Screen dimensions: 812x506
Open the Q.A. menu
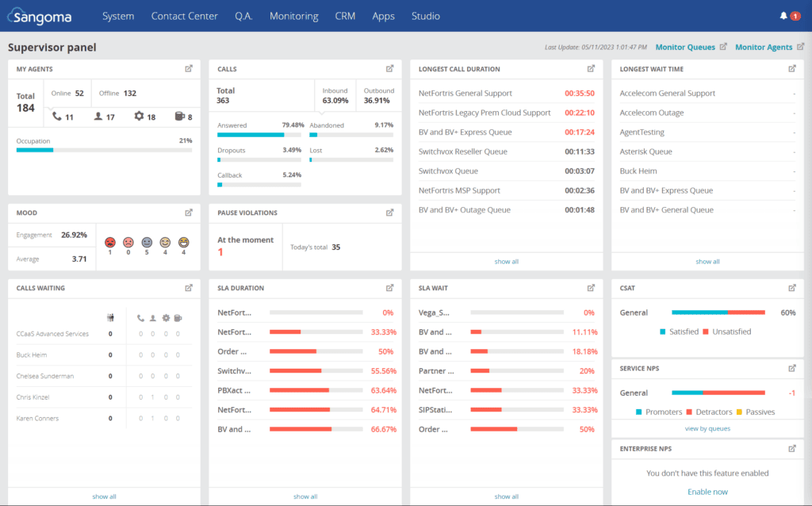click(x=243, y=16)
